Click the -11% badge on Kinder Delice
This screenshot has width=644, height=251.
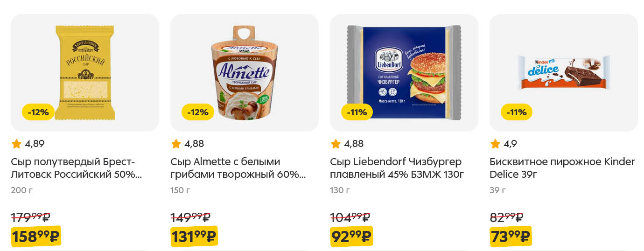click(517, 112)
